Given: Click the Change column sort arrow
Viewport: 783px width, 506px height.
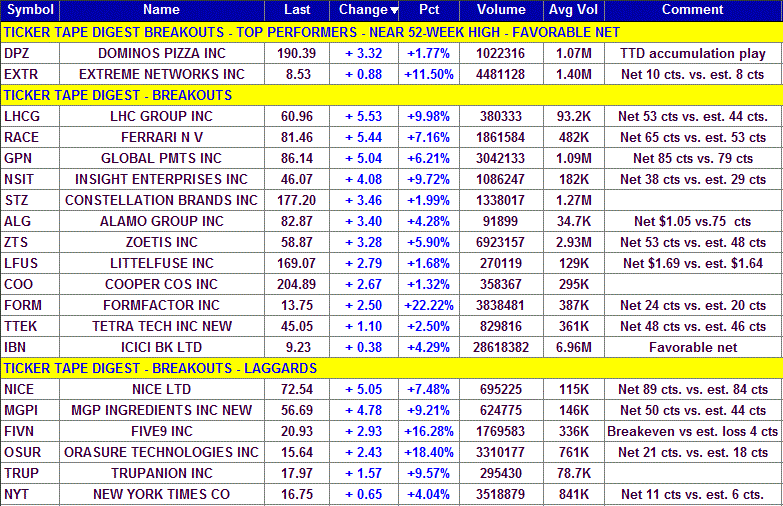Looking at the screenshot, I should click(394, 10).
